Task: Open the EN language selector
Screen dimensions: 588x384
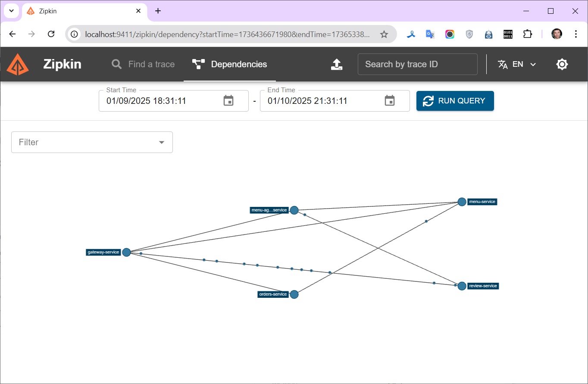Action: coord(517,64)
